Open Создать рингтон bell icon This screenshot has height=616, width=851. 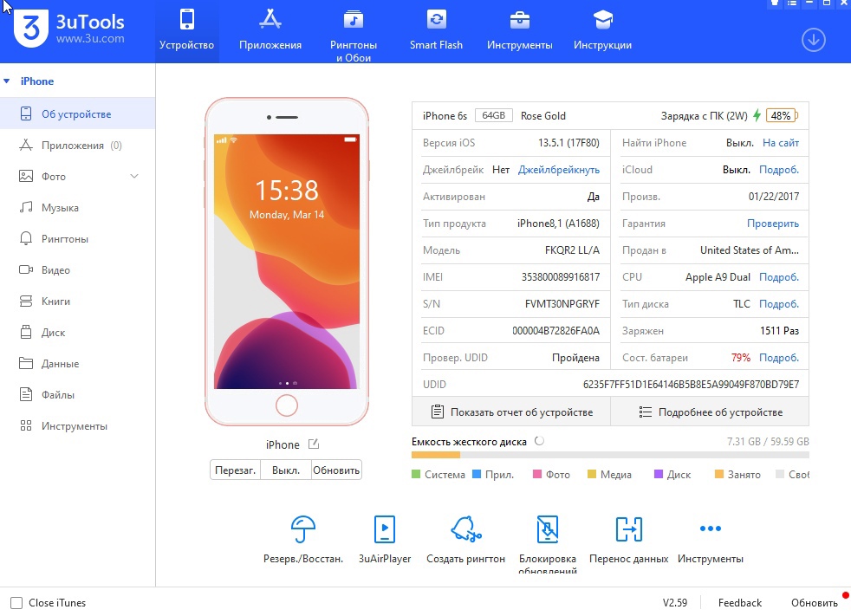[465, 529]
